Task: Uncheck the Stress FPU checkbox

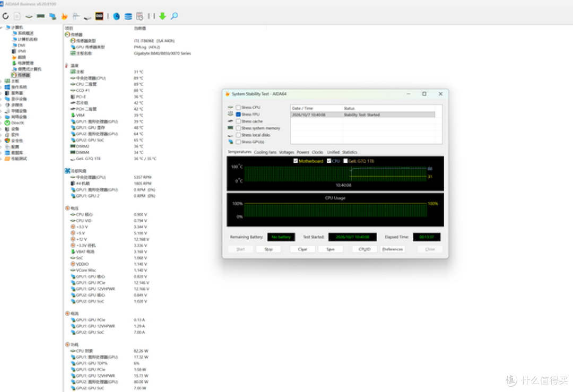Action: click(238, 115)
